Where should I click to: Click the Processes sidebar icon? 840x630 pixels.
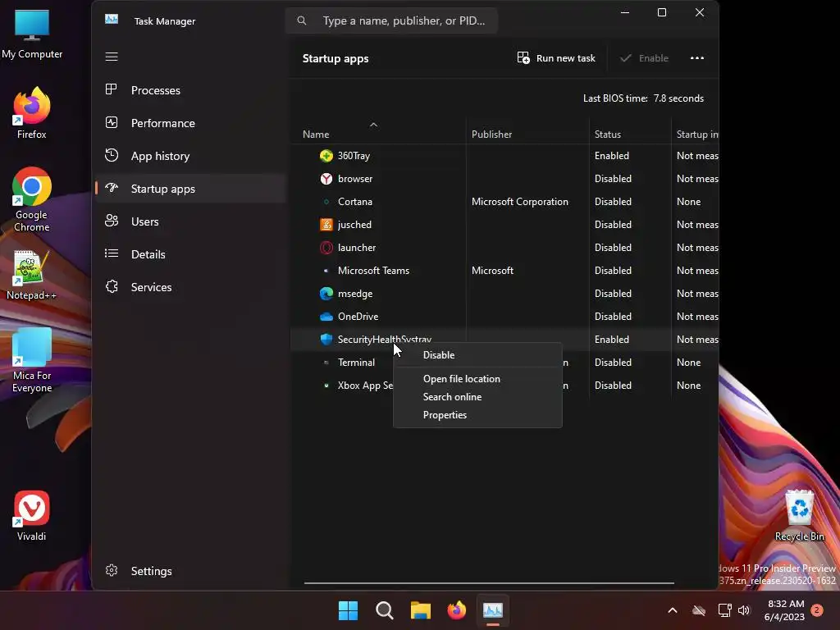point(112,89)
